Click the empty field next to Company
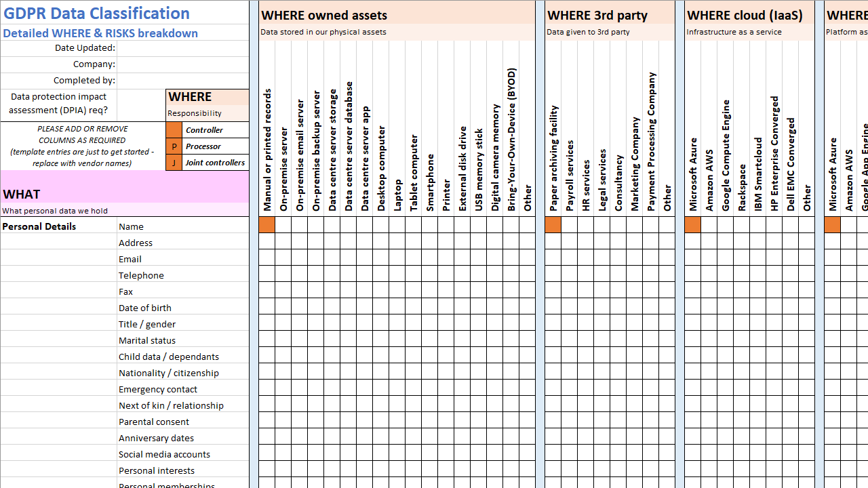 (182, 64)
